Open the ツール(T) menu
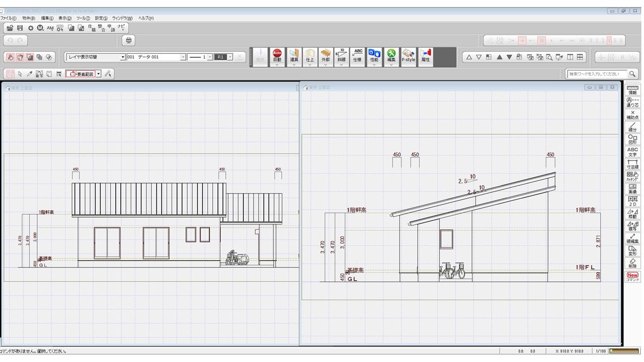Image resolution: width=644 pixels, height=362 pixels. point(83,18)
